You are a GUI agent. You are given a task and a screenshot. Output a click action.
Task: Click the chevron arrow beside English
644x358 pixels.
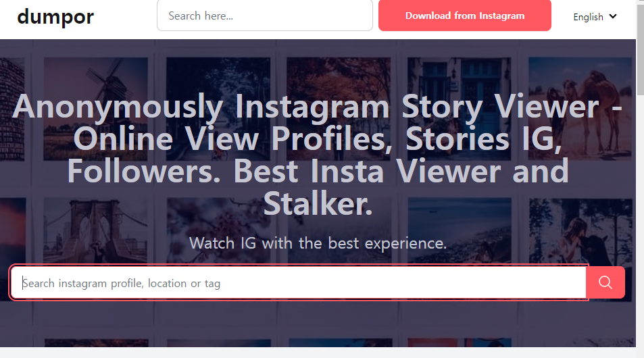click(x=613, y=16)
